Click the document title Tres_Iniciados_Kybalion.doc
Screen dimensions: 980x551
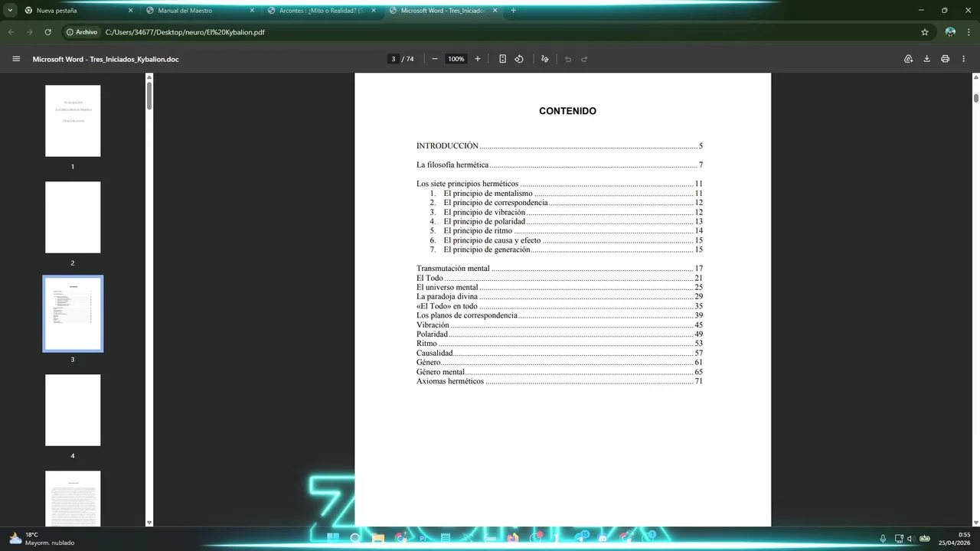[x=106, y=59]
